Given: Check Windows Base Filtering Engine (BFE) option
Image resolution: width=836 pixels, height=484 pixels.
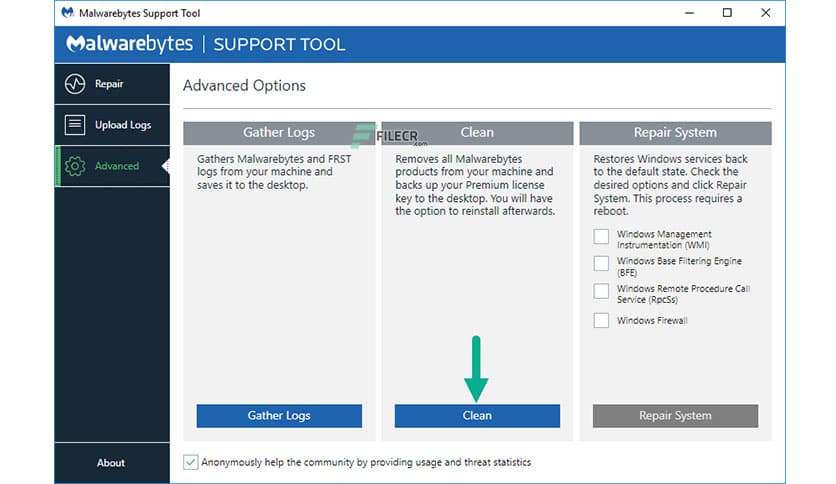Looking at the screenshot, I should click(x=601, y=263).
